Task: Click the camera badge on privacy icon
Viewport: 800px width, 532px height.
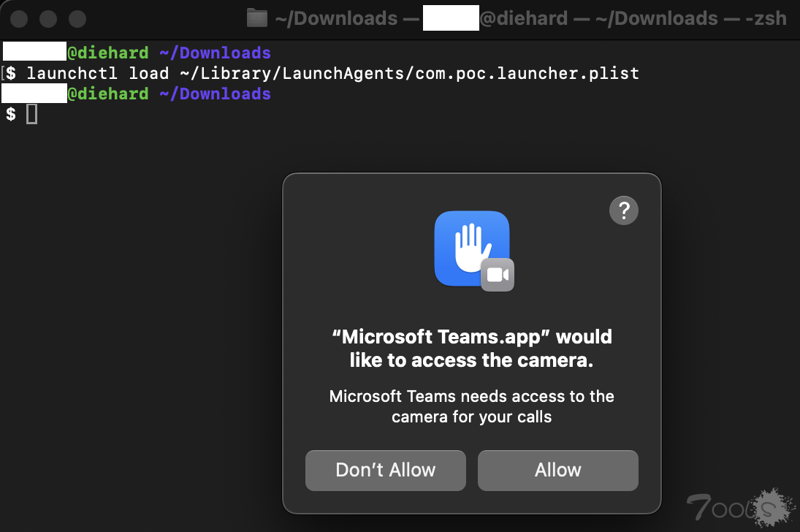Action: (x=498, y=275)
